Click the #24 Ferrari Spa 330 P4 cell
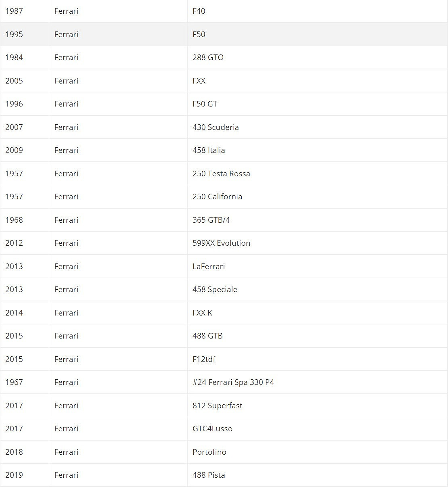Screen dimensions: 448x487 pos(233,382)
